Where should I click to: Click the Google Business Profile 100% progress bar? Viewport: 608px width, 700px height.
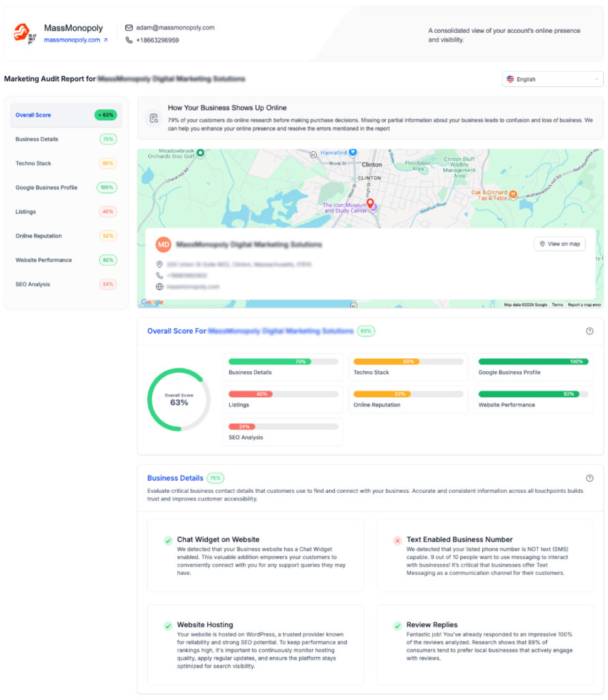(x=533, y=362)
